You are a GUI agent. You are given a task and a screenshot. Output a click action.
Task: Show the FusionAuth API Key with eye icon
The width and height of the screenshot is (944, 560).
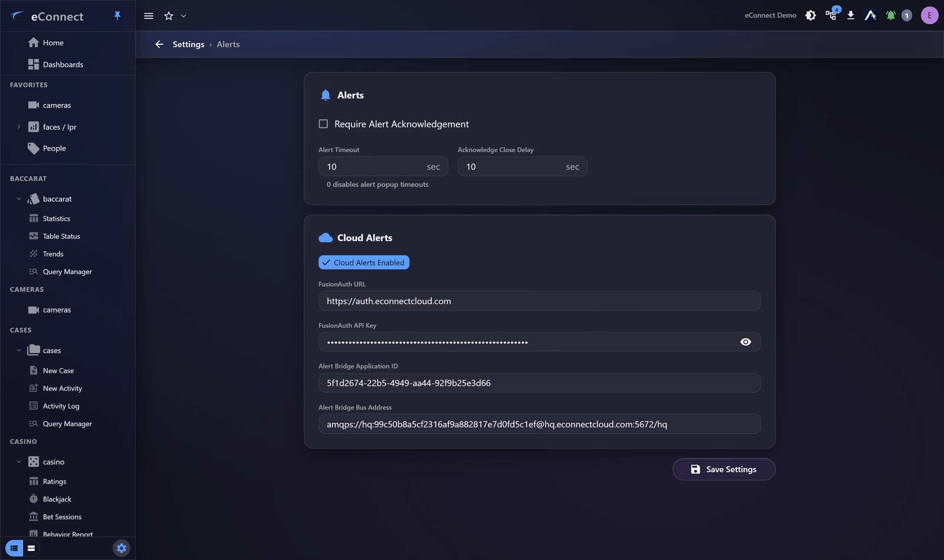coord(746,342)
